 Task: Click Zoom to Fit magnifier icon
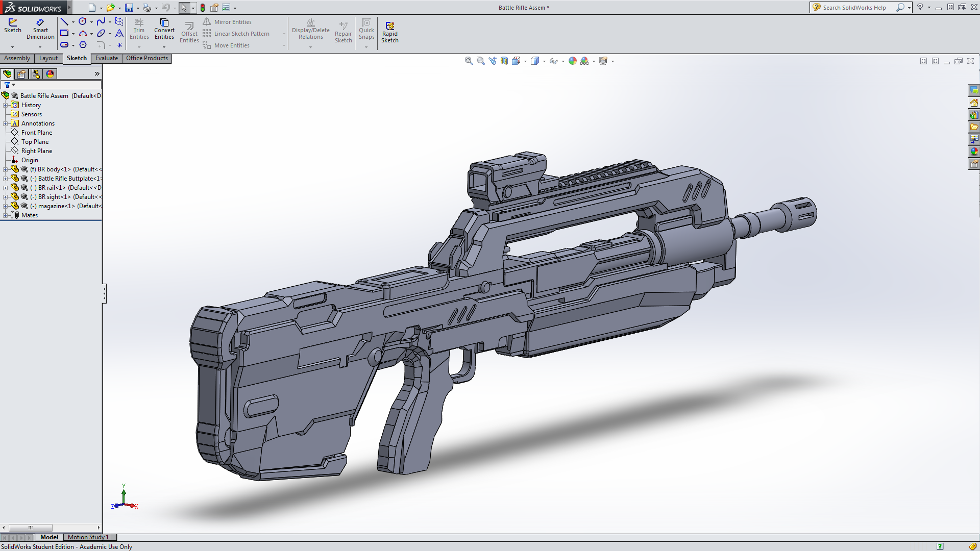469,61
